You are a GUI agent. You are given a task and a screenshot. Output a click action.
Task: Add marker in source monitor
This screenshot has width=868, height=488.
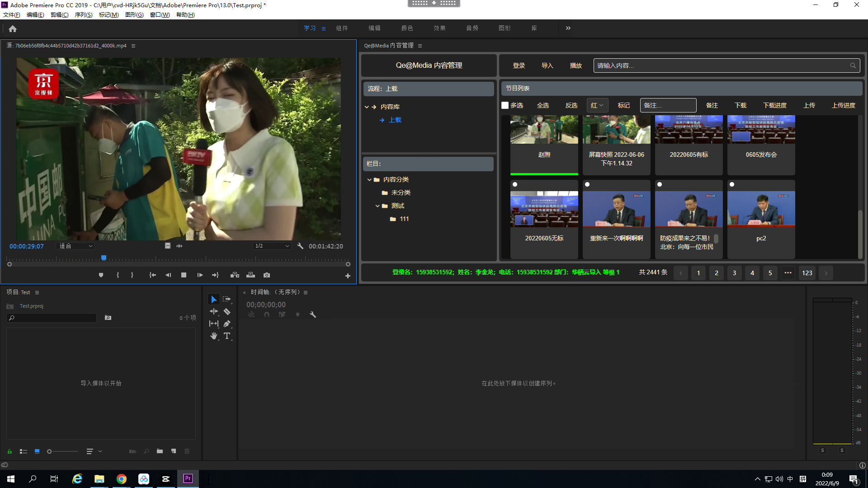tap(101, 275)
